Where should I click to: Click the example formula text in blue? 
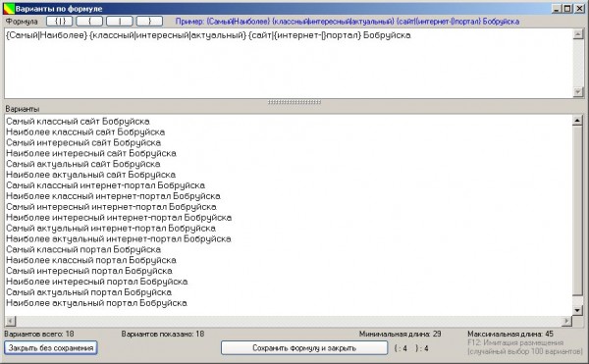click(x=348, y=22)
